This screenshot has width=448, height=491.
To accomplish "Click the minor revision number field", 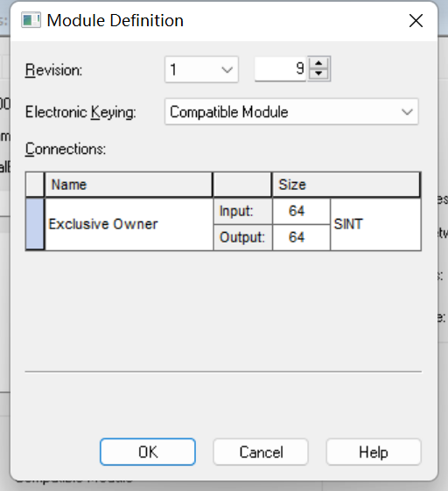I will point(281,69).
